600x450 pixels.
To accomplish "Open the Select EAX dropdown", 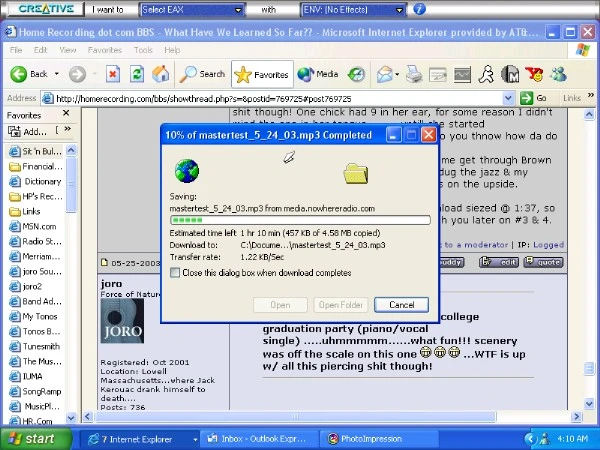I will click(x=192, y=10).
